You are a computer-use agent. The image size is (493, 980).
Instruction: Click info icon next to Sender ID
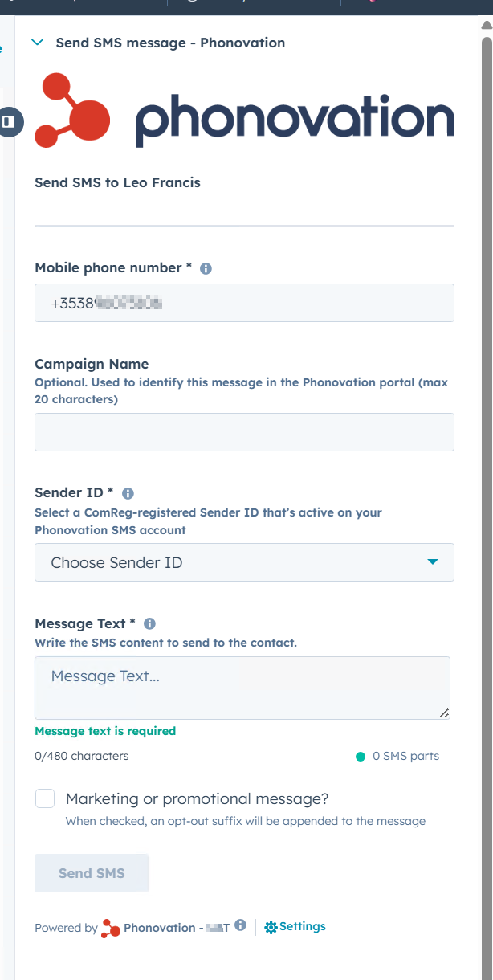point(128,494)
